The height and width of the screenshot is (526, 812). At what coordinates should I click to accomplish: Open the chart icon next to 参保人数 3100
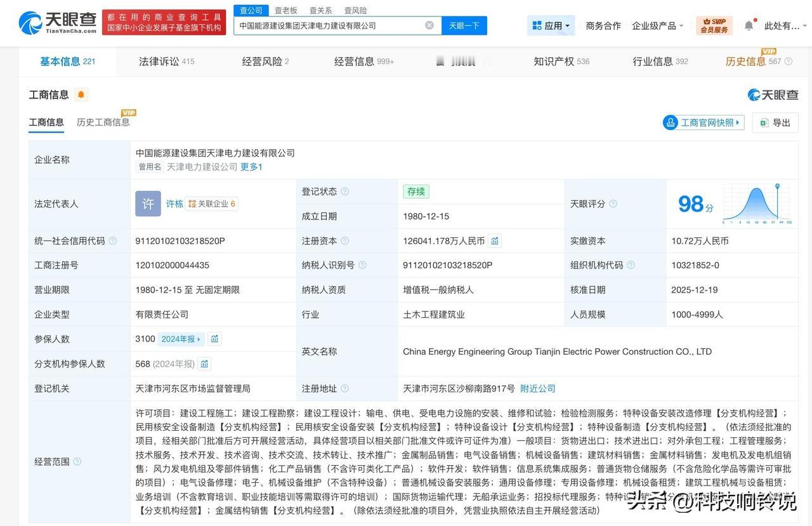click(214, 339)
